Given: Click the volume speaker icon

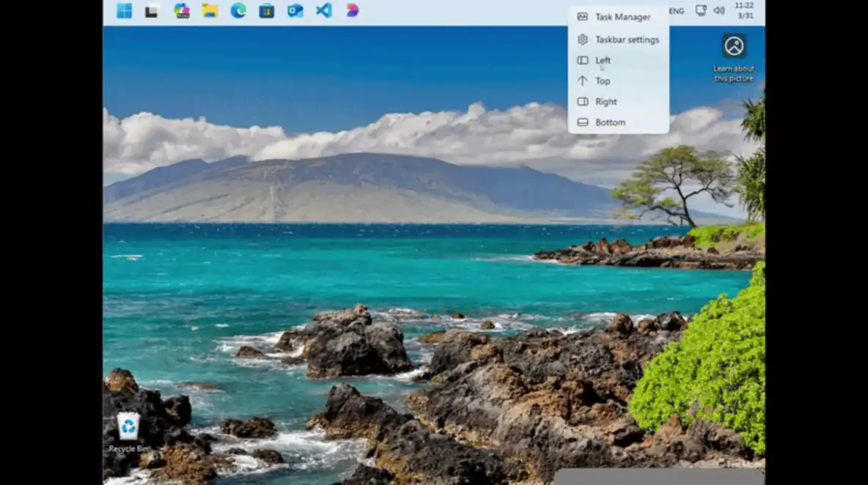Looking at the screenshot, I should [x=719, y=10].
